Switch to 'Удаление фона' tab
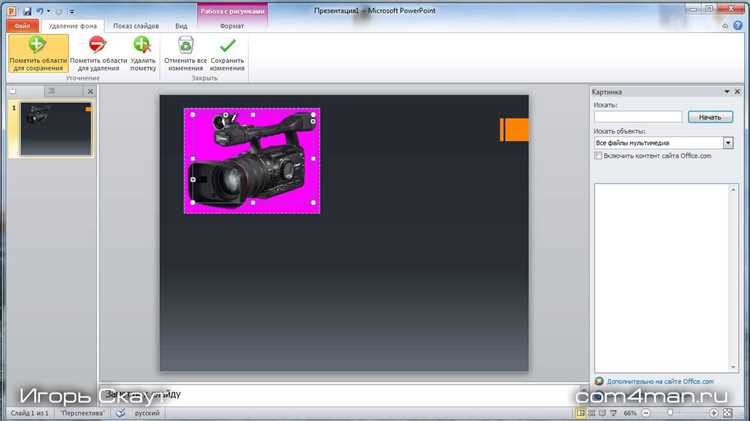750x421 pixels. coord(73,26)
